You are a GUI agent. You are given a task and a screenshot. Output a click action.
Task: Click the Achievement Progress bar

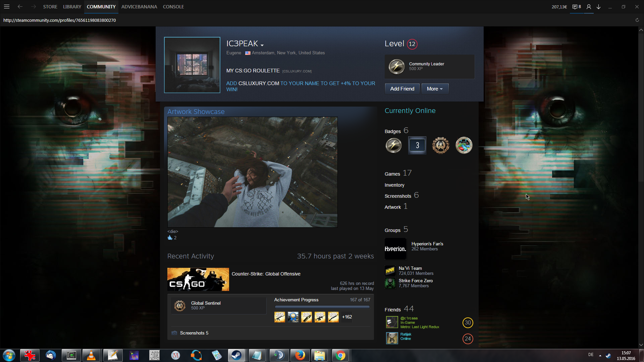(x=322, y=307)
